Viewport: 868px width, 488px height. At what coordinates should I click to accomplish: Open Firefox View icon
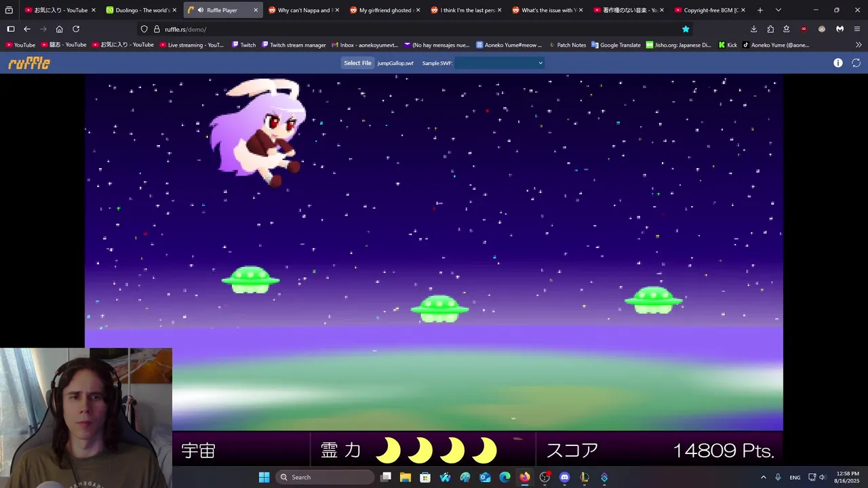pos(9,10)
